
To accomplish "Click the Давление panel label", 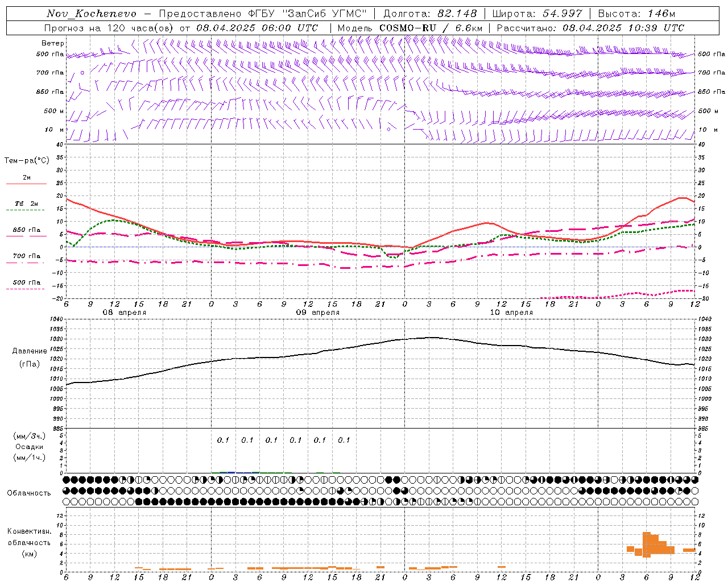I will point(30,351).
